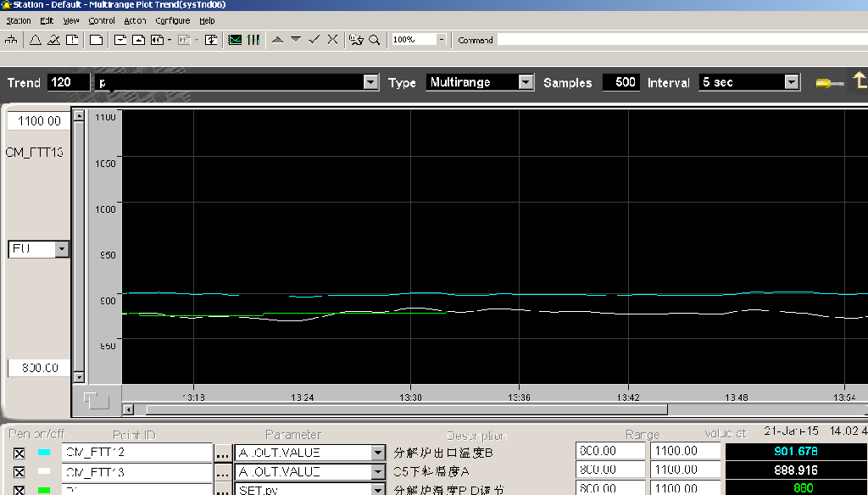Viewport: 868px width, 495px height.
Task: Open the Action menu
Action: click(x=135, y=20)
